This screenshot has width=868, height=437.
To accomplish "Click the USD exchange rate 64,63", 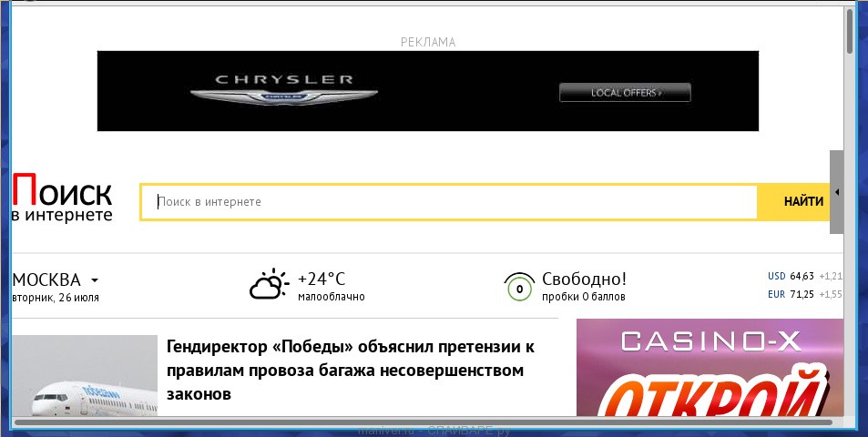I will click(790, 276).
